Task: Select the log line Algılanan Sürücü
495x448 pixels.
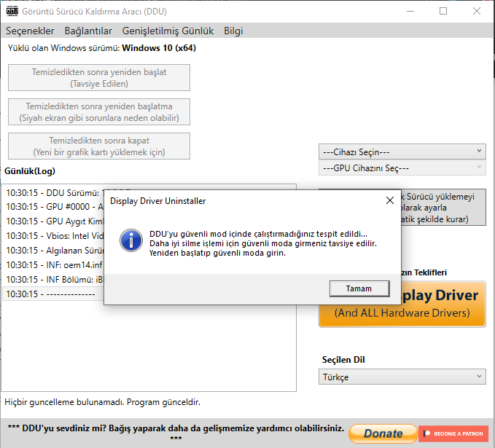Action: (55, 251)
